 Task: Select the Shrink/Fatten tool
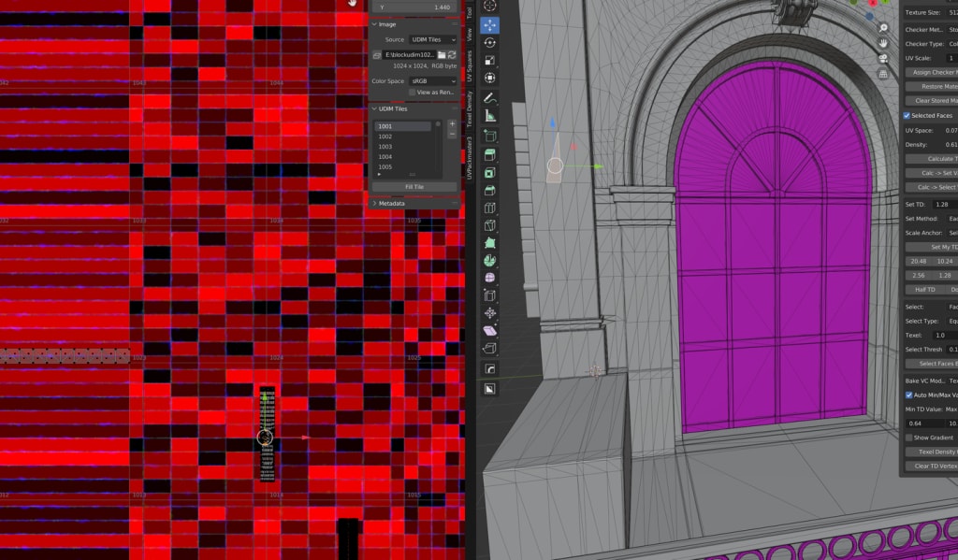point(489,313)
